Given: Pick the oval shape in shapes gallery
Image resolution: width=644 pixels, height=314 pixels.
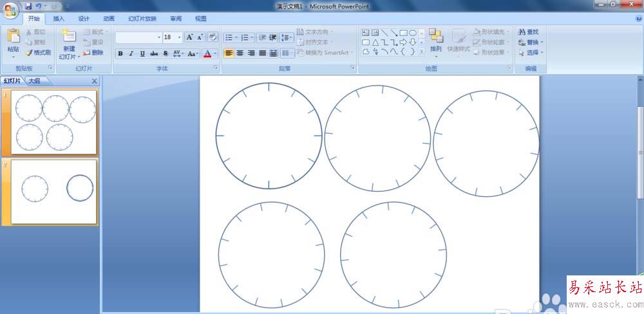Looking at the screenshot, I should (x=412, y=33).
